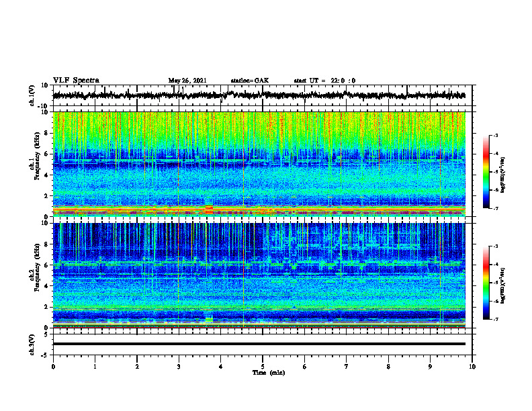Viewport: 532px width, 411px height.
Task: Click the "-7" tick on the ch.2 color bar
Action: click(x=495, y=320)
